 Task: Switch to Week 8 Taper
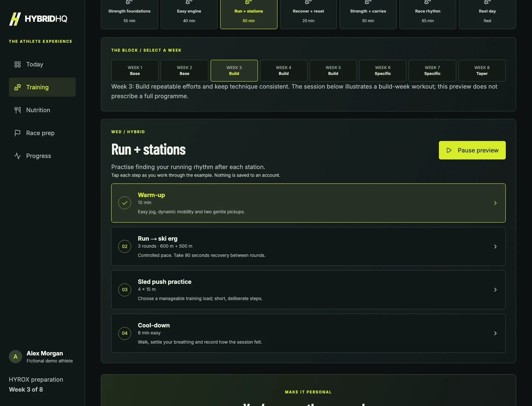coord(482,70)
